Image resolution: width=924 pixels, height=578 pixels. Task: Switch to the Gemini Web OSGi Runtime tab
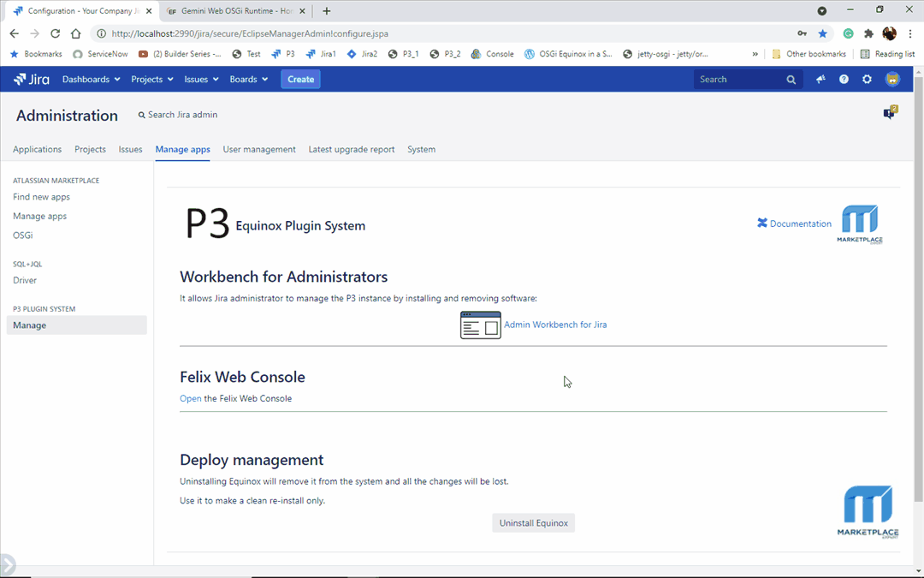point(236,10)
